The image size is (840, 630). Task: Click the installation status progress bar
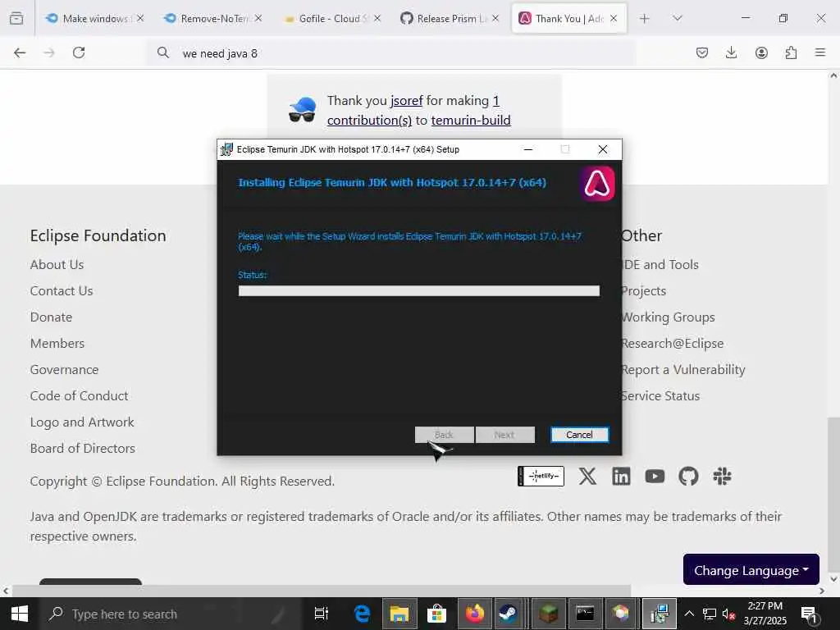click(418, 291)
